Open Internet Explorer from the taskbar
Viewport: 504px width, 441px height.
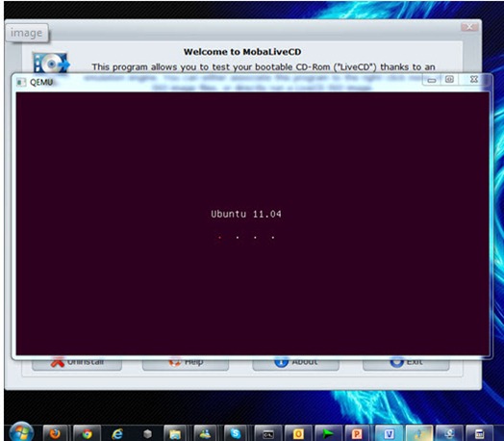(117, 433)
